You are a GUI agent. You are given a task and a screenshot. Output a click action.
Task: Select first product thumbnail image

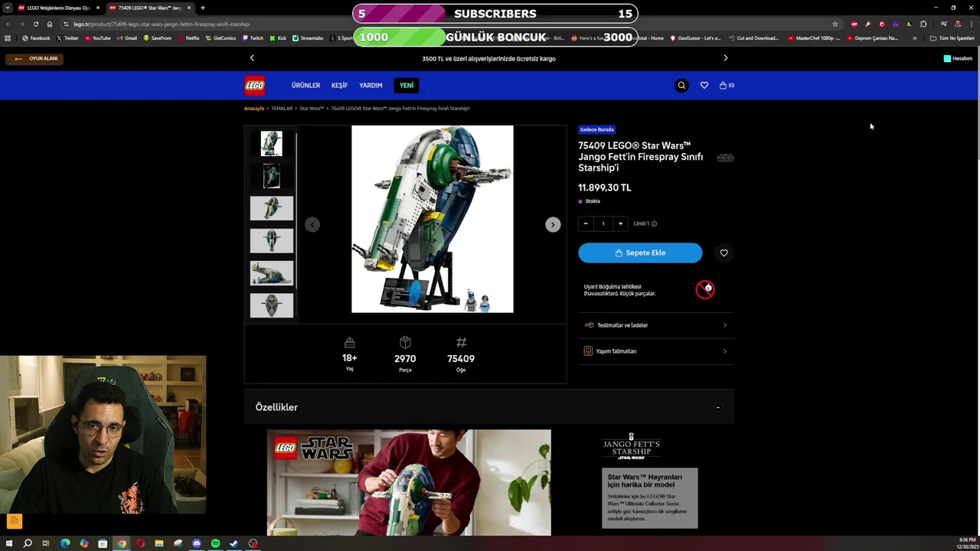pyautogui.click(x=271, y=144)
